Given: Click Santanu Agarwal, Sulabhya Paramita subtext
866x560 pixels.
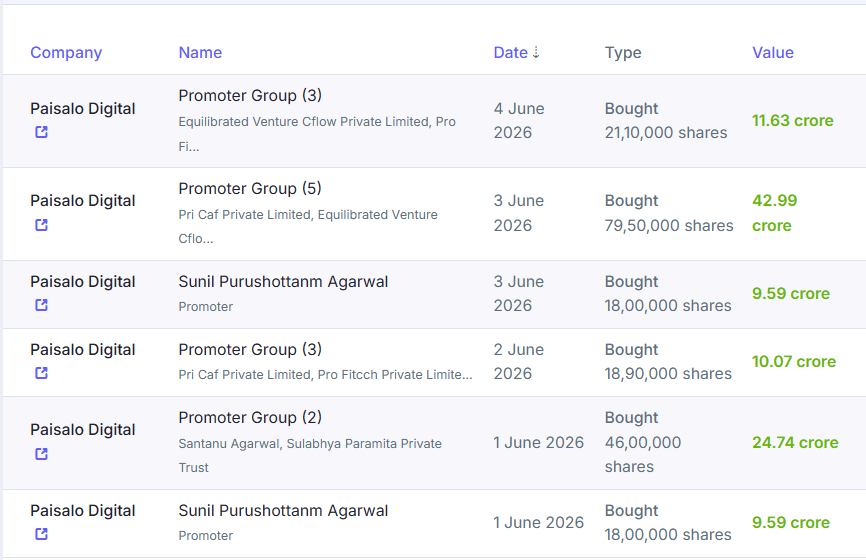Looking at the screenshot, I should pos(310,455).
